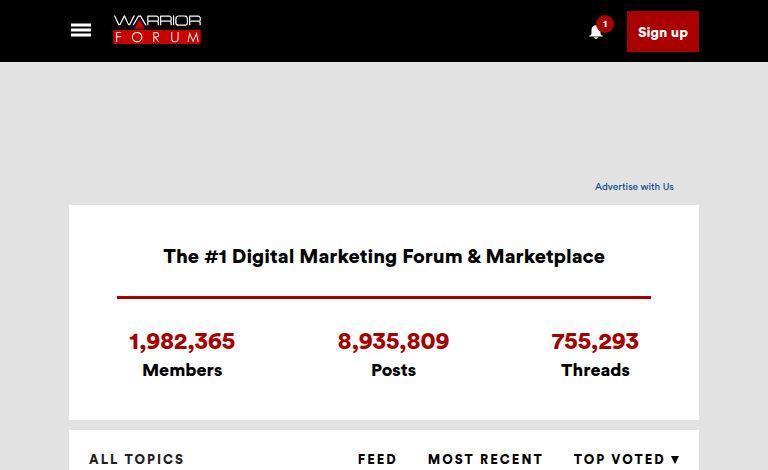
Task: Select the Members label
Action: click(x=182, y=370)
